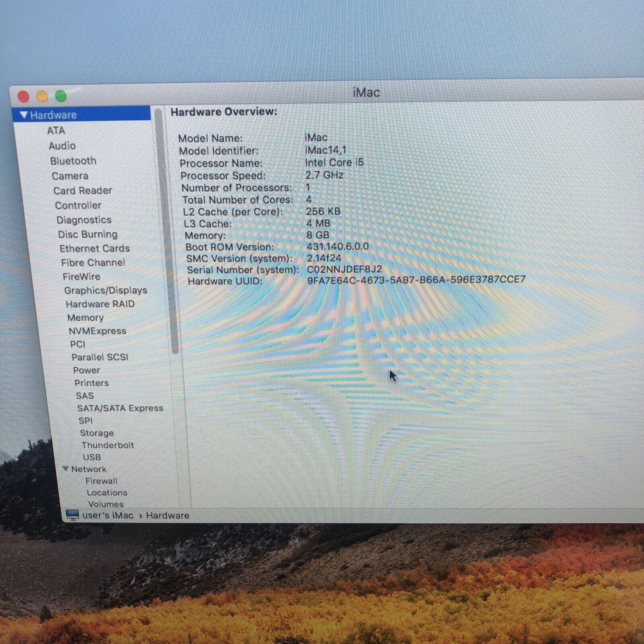Select USB in the sidebar
Viewport: 644px width, 644px height.
coord(92,457)
